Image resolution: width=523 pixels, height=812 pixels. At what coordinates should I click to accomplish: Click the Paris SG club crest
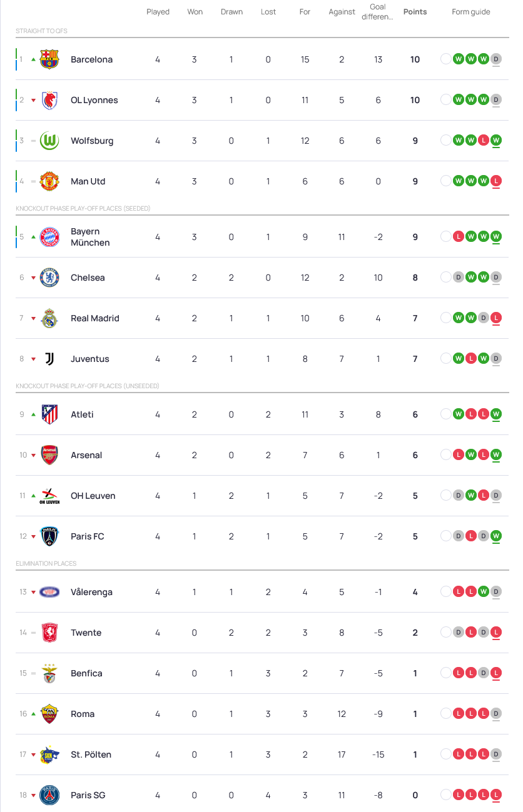click(x=49, y=795)
